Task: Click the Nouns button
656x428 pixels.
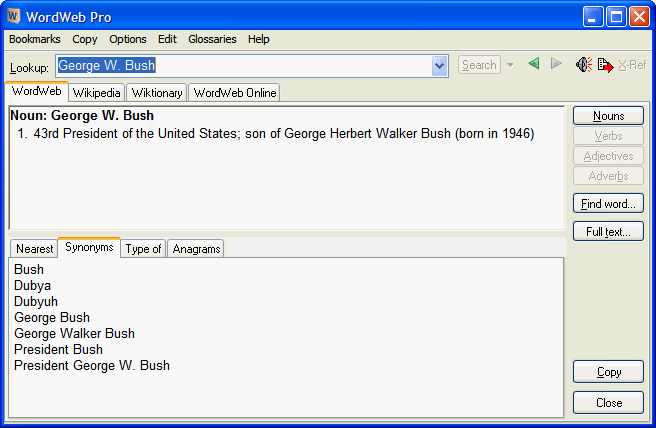Action: point(608,115)
